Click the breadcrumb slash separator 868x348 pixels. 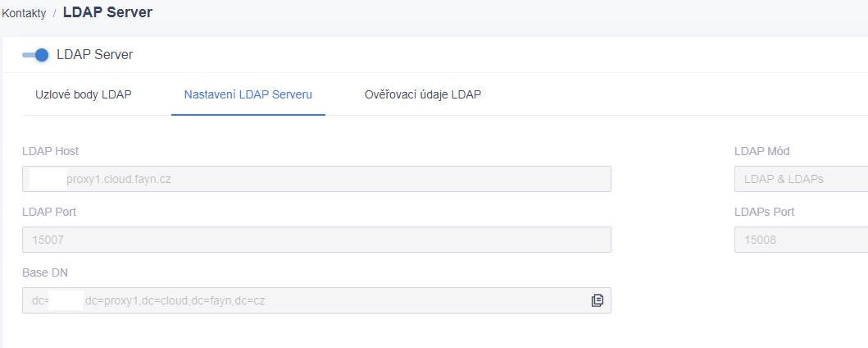[x=54, y=14]
